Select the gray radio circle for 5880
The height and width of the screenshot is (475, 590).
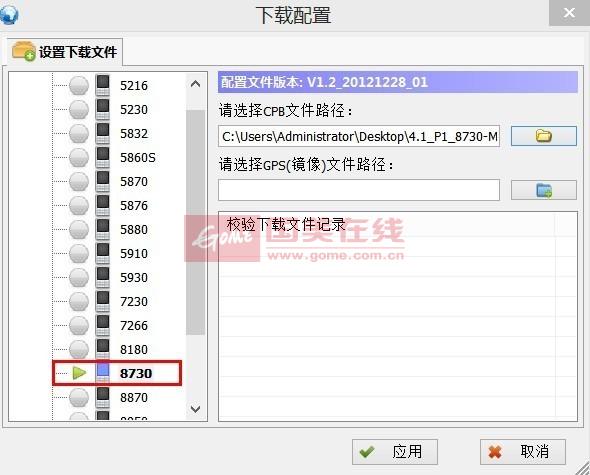(x=79, y=229)
